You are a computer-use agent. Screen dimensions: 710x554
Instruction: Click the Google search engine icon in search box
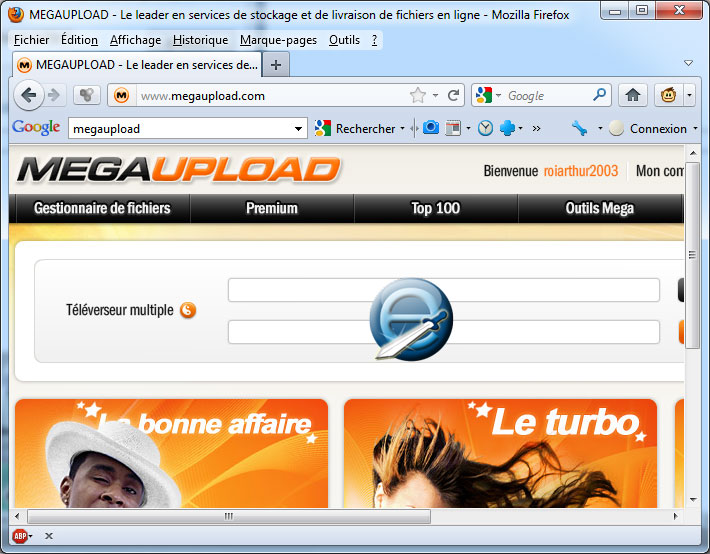484,95
